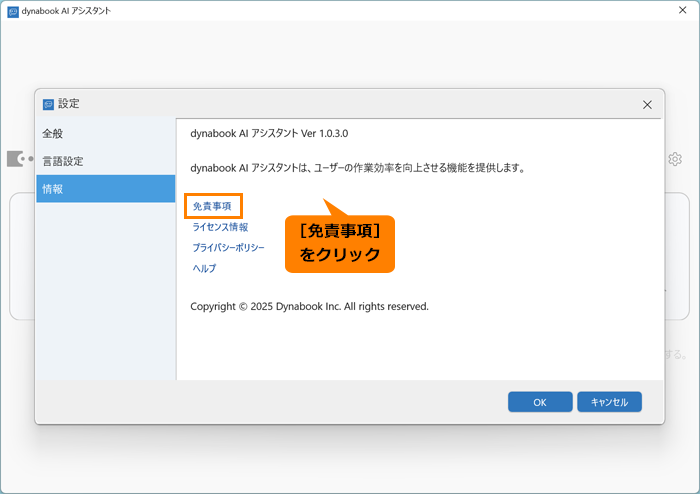
Task: Click the dynabook AI アシスタント title bar icon
Action: [x=13, y=12]
